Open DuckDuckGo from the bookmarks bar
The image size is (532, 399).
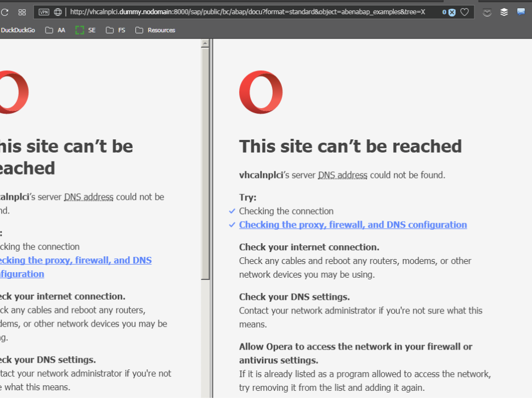(18, 30)
